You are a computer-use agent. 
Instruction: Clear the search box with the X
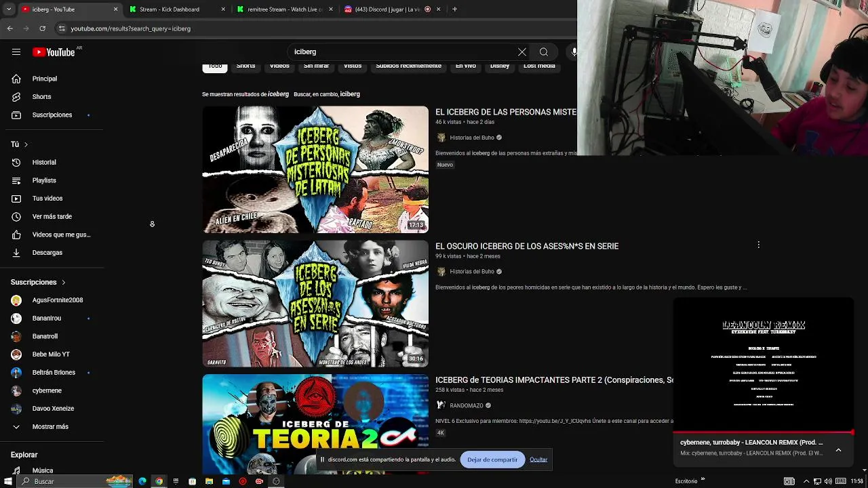pos(521,52)
